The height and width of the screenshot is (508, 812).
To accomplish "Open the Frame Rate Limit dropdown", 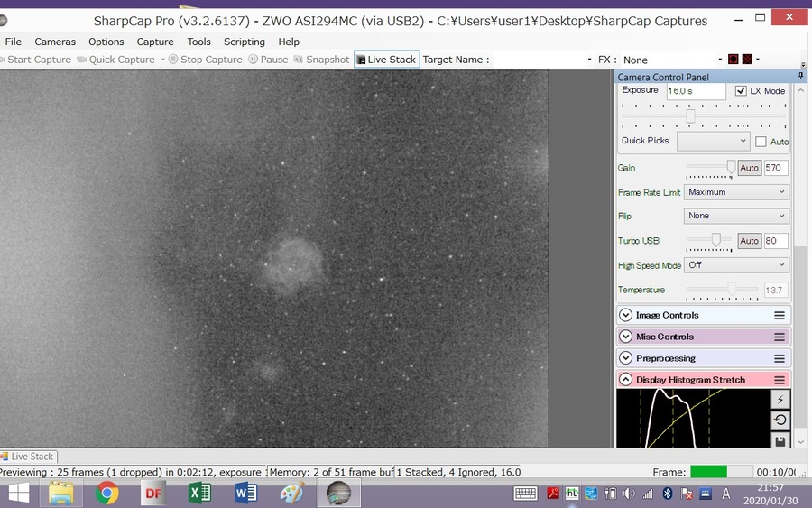I will pyautogui.click(x=736, y=192).
